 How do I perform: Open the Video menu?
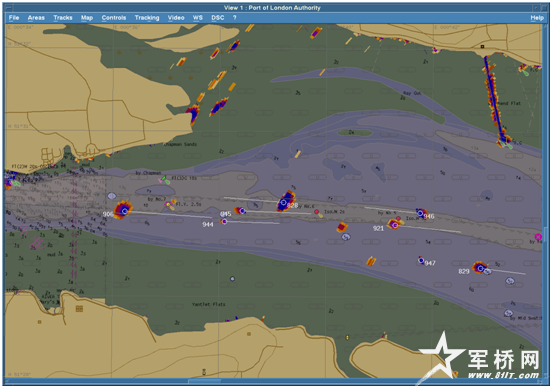point(176,18)
